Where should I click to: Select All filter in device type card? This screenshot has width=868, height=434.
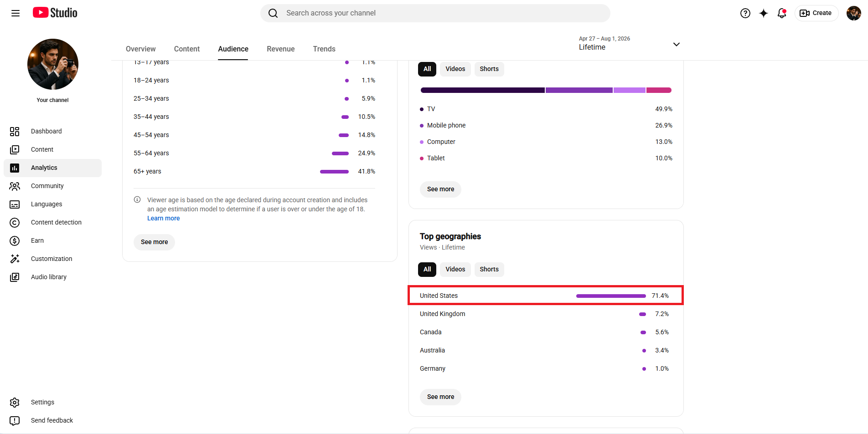[427, 69]
